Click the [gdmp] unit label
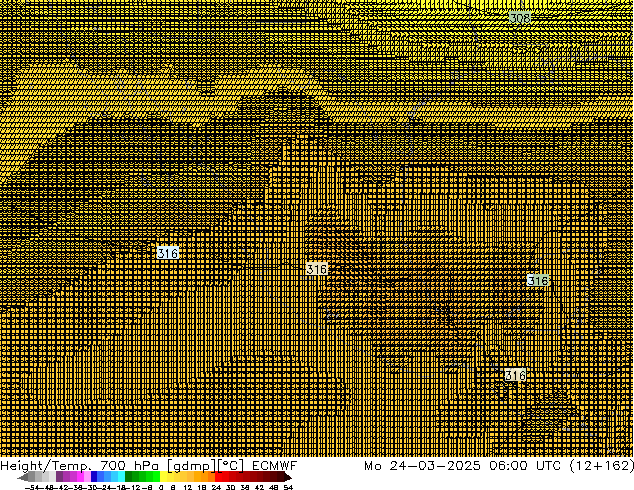 192,466
